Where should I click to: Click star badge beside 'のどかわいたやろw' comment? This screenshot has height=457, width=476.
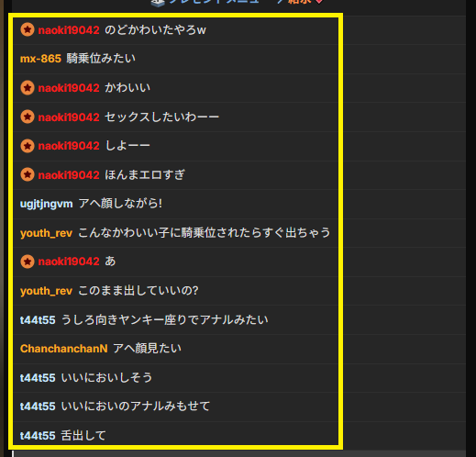point(28,30)
